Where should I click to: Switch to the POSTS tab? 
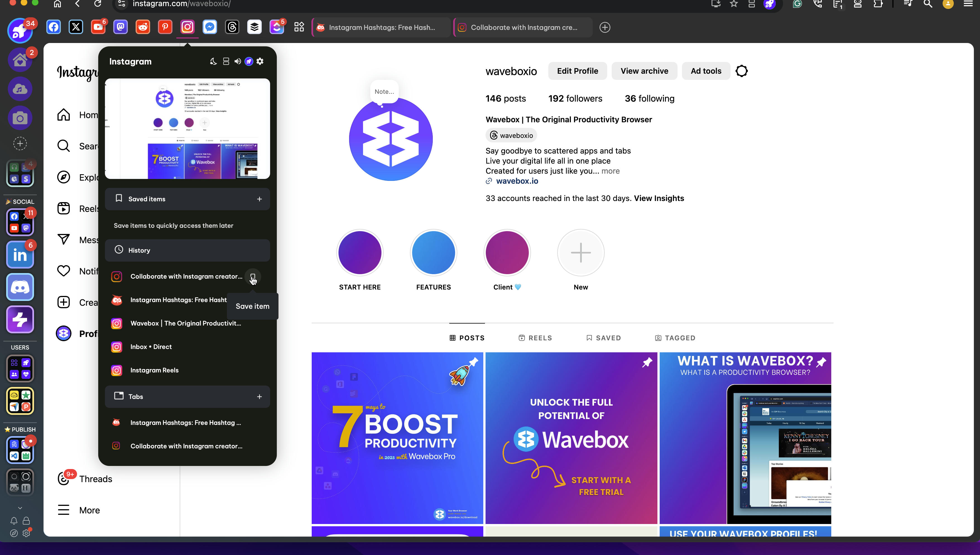(x=467, y=338)
